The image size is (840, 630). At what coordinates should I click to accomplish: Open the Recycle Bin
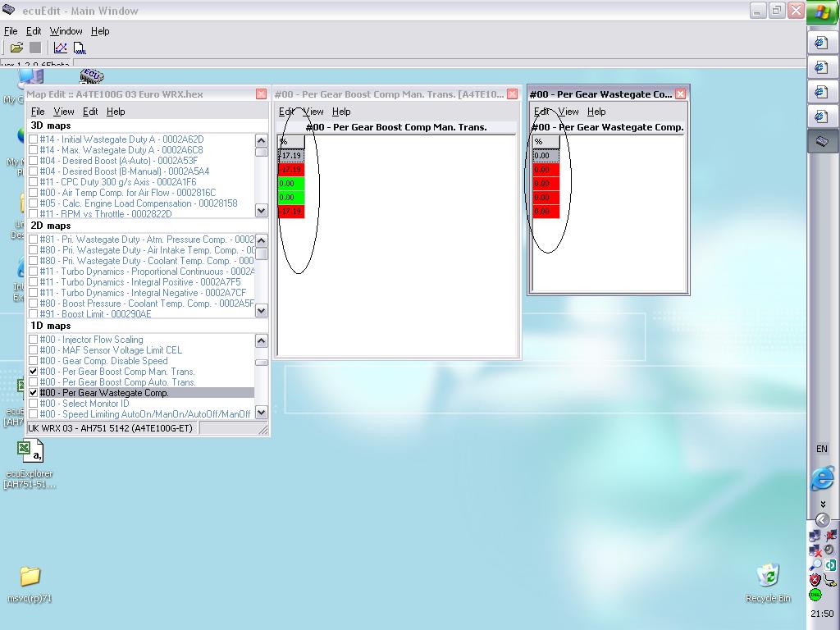(x=768, y=583)
